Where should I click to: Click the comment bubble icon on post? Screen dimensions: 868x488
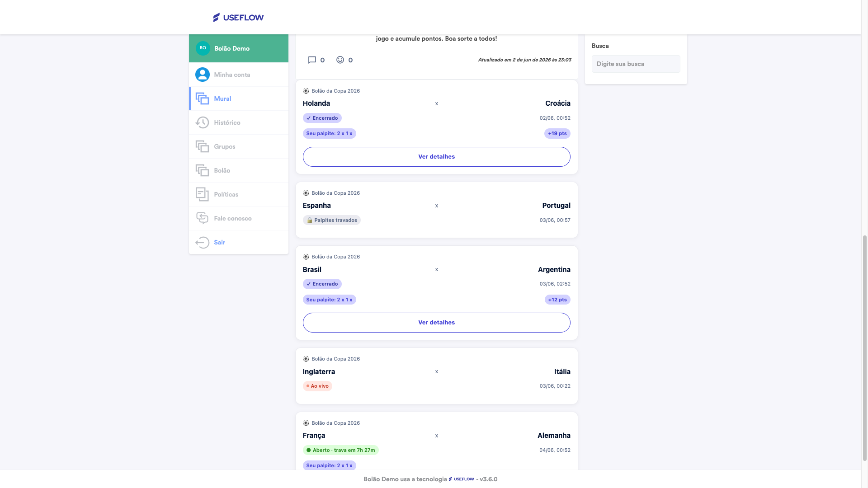pyautogui.click(x=312, y=60)
